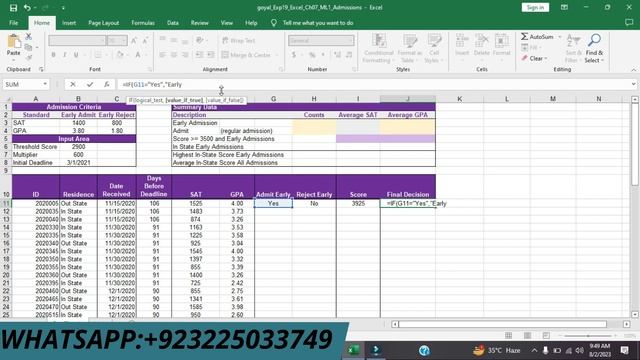Open number format dropdown showing General
The image size is (640, 360).
point(351,40)
